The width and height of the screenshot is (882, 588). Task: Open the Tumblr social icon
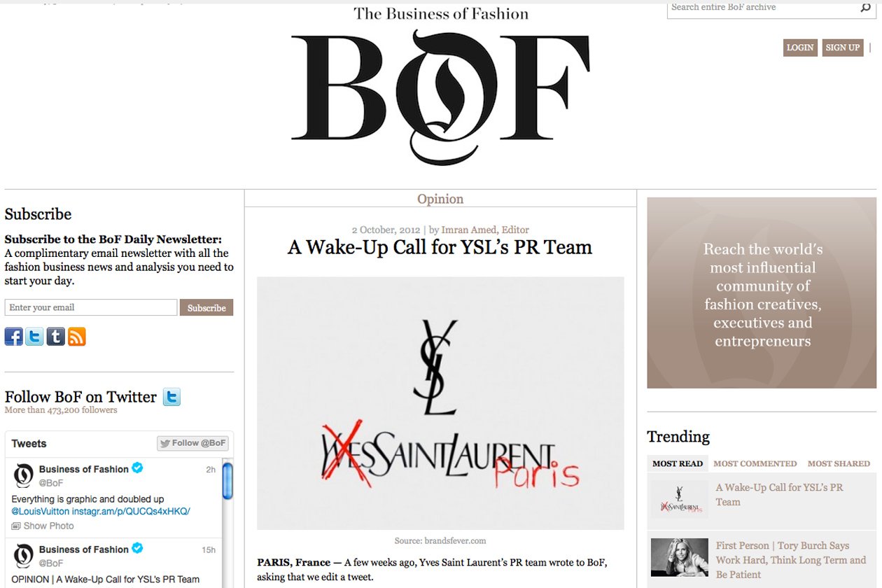click(x=56, y=337)
